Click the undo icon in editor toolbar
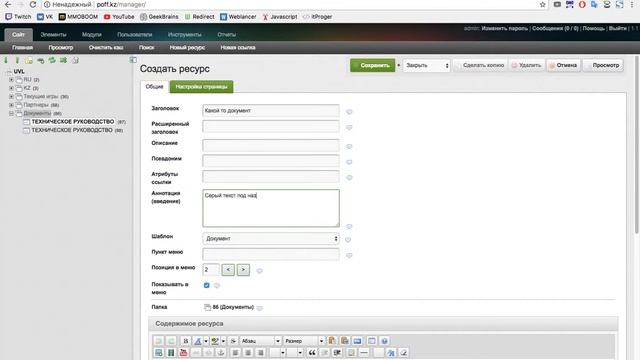This screenshot has width=640, height=360. [159, 341]
